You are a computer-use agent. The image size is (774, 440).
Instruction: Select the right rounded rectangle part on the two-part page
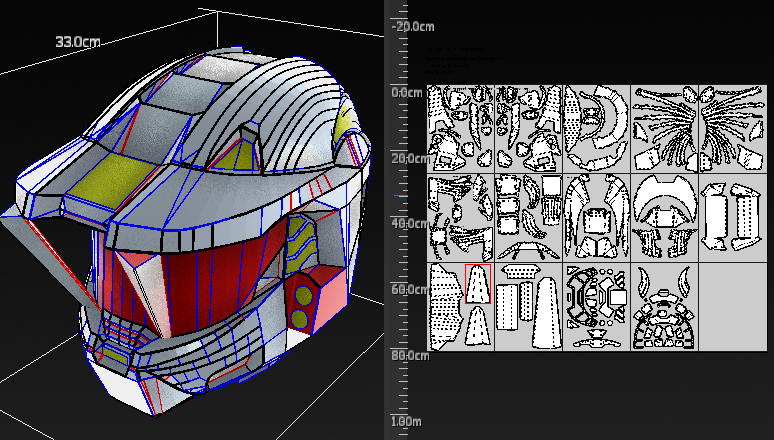click(x=748, y=216)
